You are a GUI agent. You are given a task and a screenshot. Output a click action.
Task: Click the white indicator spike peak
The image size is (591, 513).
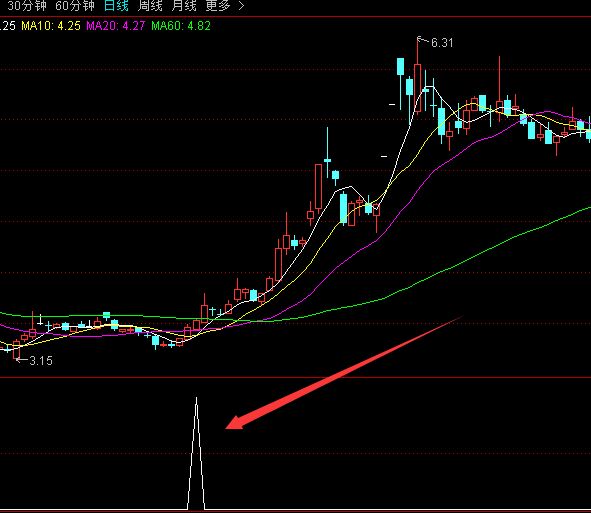pyautogui.click(x=196, y=399)
